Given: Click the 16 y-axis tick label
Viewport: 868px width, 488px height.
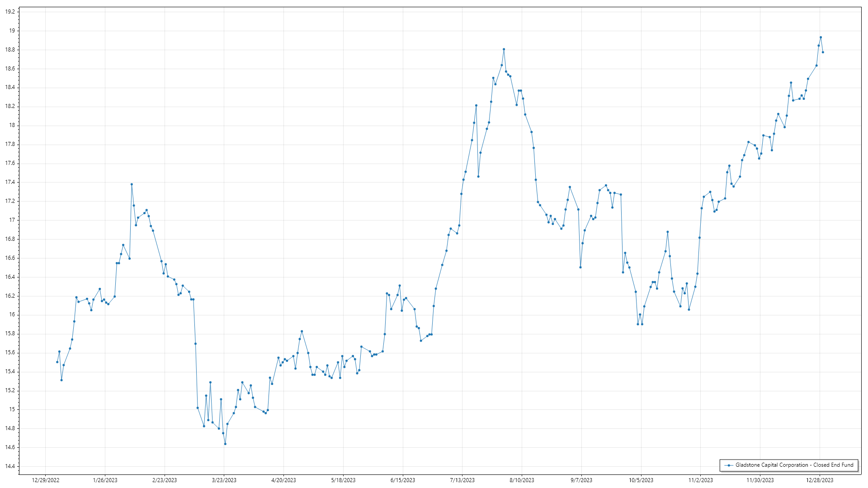Looking at the screenshot, I should [x=12, y=315].
